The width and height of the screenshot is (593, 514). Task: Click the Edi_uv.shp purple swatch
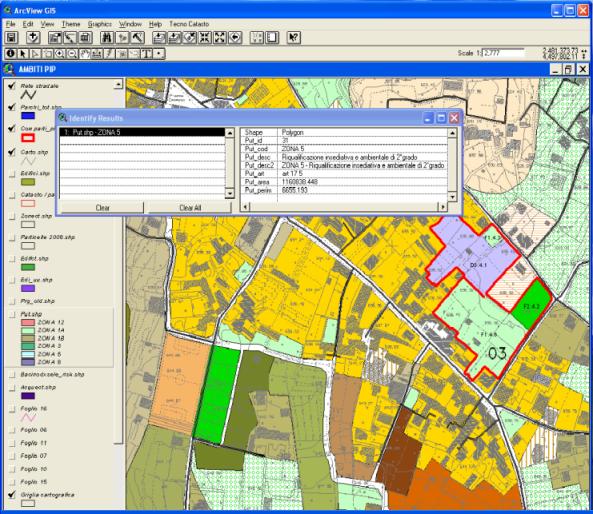28,289
